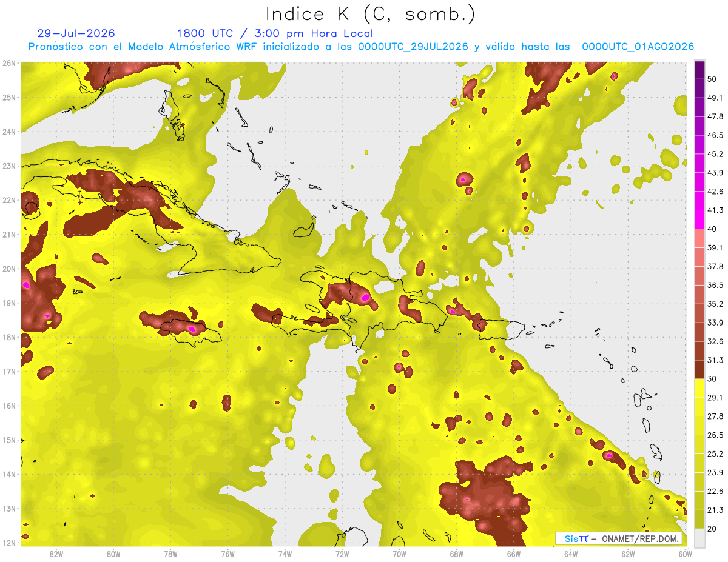Select the color scale value "39.1"

[715, 247]
